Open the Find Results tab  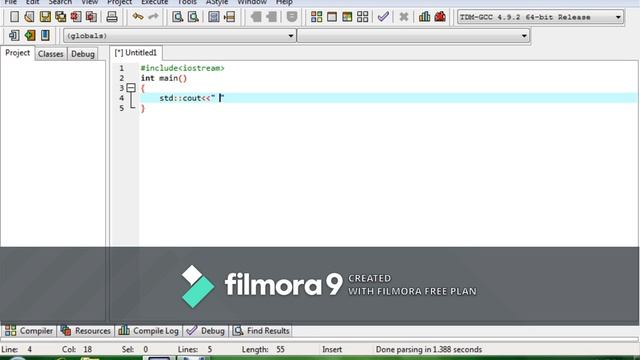pyautogui.click(x=261, y=331)
